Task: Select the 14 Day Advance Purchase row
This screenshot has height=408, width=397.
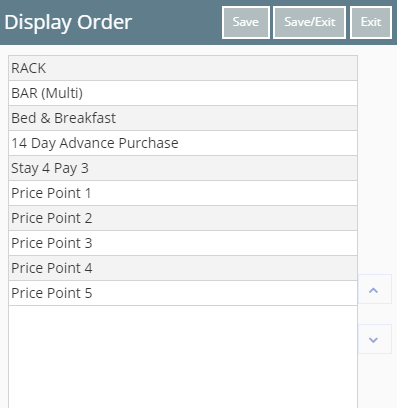Action: [183, 143]
